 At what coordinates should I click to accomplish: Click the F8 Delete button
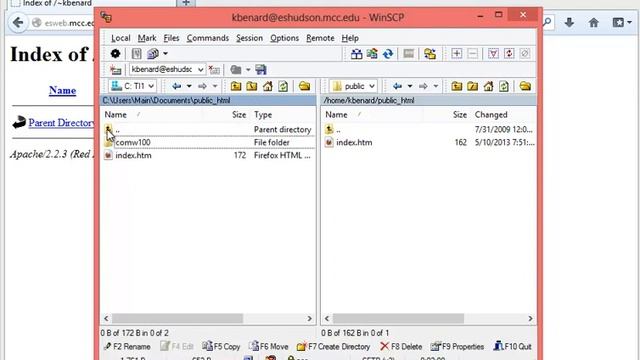[401, 347]
